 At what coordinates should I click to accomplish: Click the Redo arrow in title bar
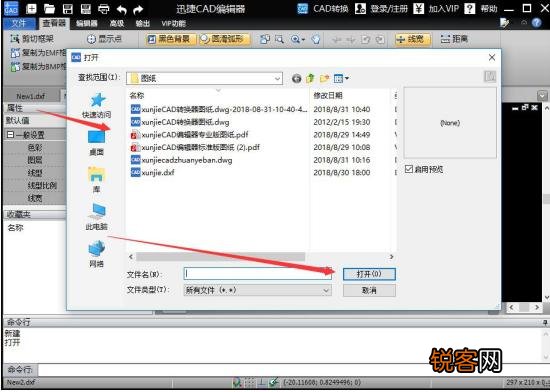point(138,9)
